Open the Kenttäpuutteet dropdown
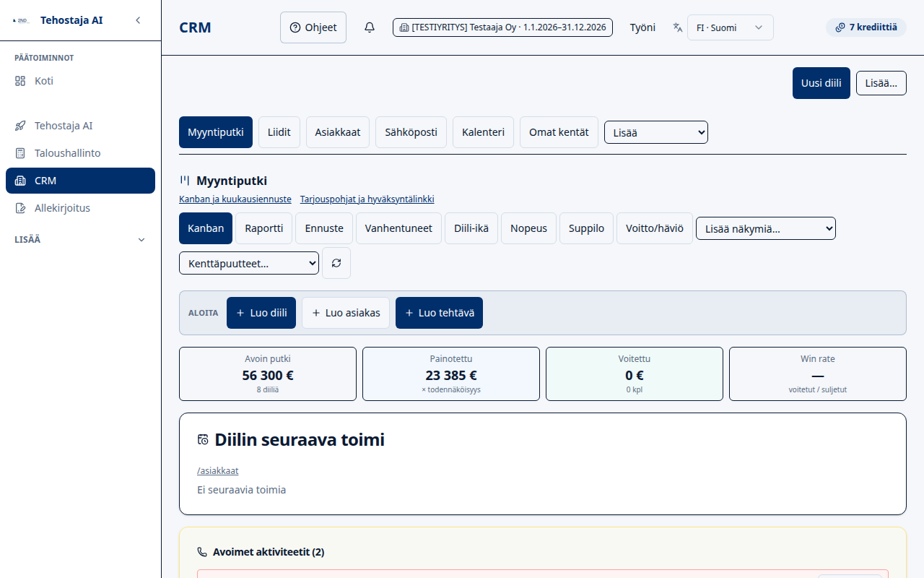The image size is (924, 578). coord(249,264)
